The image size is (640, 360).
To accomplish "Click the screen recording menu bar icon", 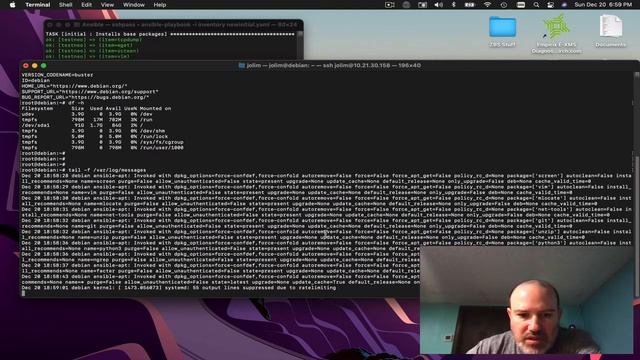I will point(390,5).
